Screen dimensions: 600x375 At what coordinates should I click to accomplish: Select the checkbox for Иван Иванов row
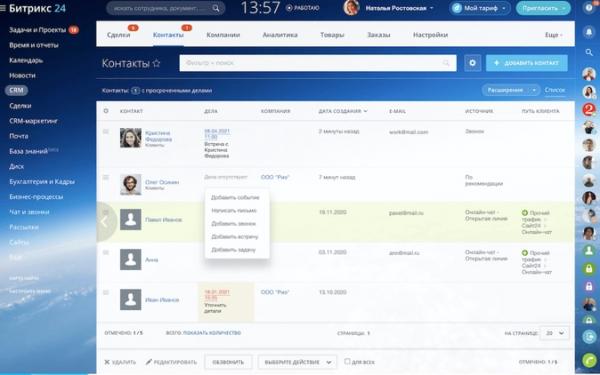point(106,293)
